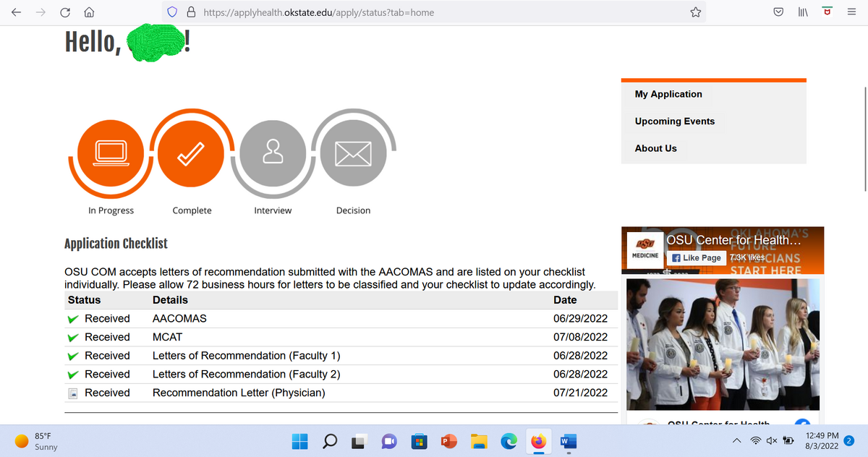Open About Us in the side menu
Image resolution: width=868 pixels, height=457 pixels.
pos(656,148)
